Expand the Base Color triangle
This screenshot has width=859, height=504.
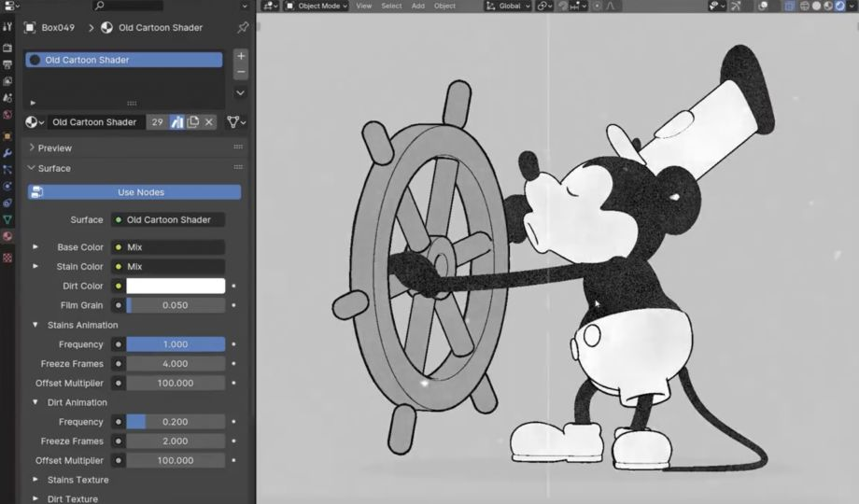[35, 247]
